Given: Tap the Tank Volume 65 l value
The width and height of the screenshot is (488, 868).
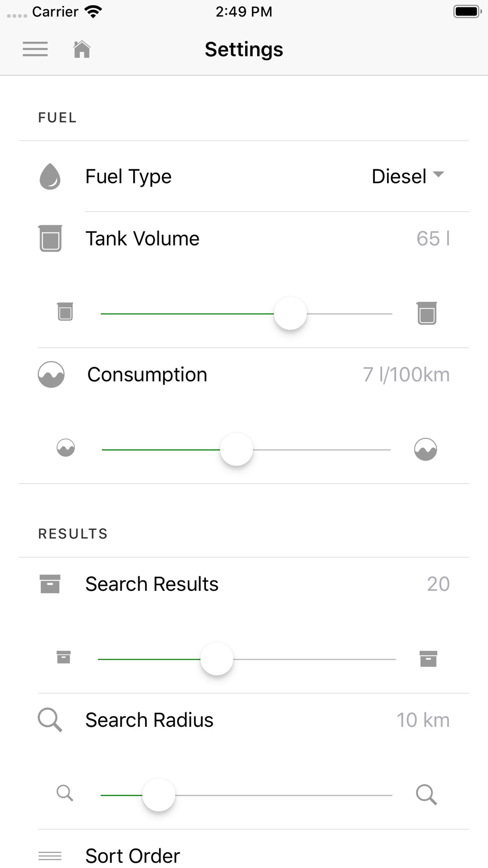Looking at the screenshot, I should pyautogui.click(x=433, y=239).
